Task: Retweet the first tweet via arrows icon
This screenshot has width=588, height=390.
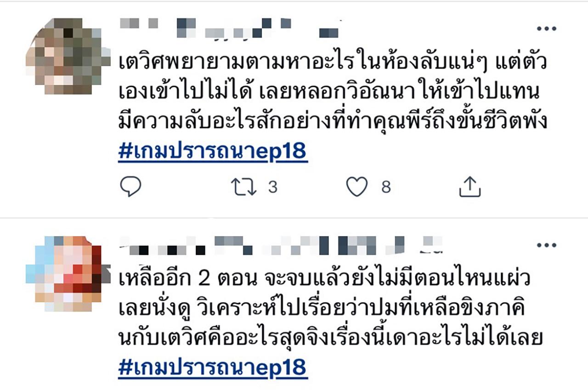Action: tap(244, 187)
